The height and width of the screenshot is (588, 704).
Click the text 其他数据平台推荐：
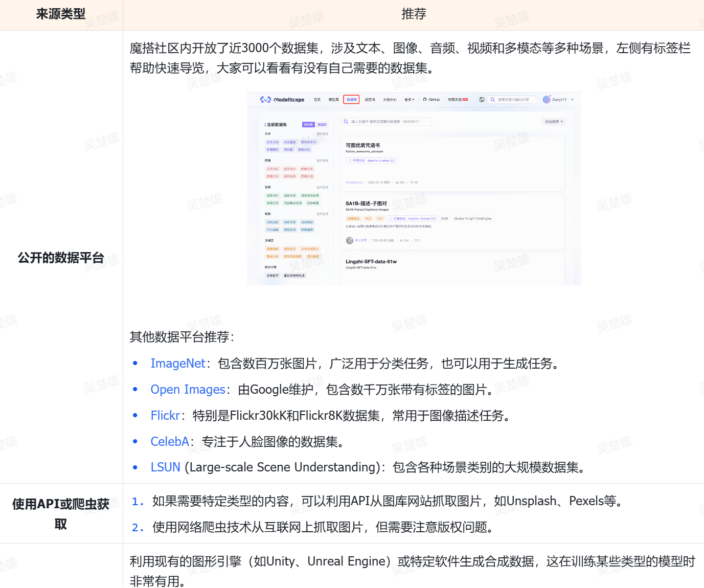(182, 337)
